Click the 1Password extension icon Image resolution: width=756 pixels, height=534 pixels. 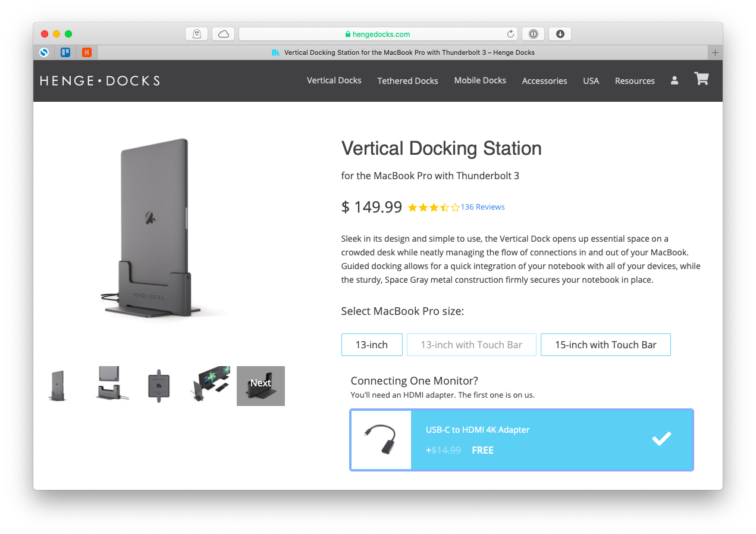tap(534, 34)
